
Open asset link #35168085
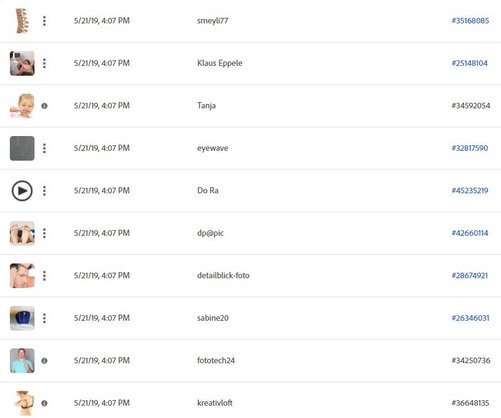470,21
